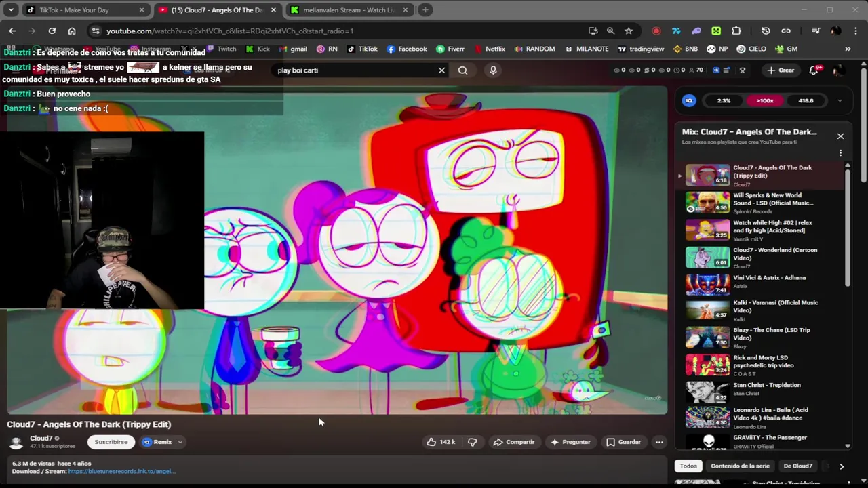Click the browser address bar URL
The width and height of the screenshot is (868, 488).
point(230,30)
